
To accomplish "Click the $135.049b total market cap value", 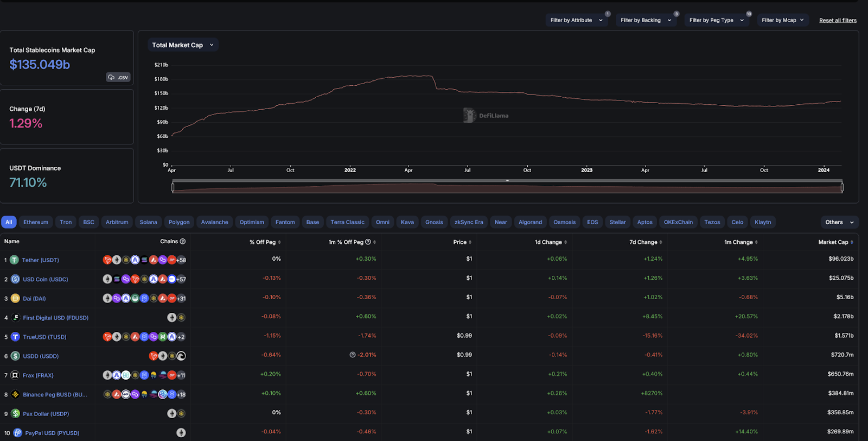I will 40,65.
